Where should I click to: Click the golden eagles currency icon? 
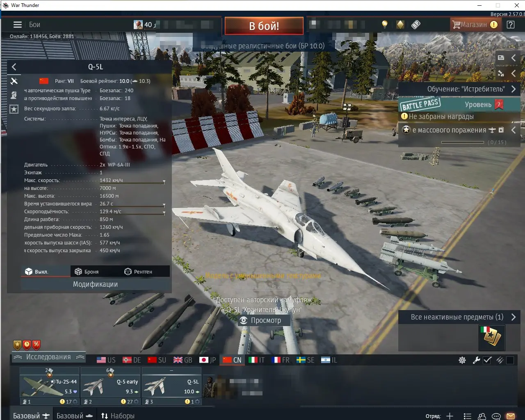click(400, 25)
